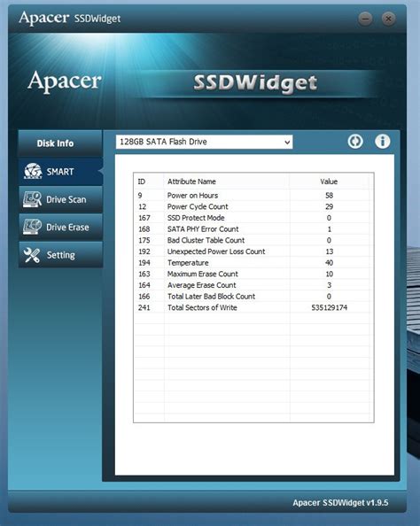Select the Power on Hours row
Screen dimensions: 420x526
pos(252,195)
